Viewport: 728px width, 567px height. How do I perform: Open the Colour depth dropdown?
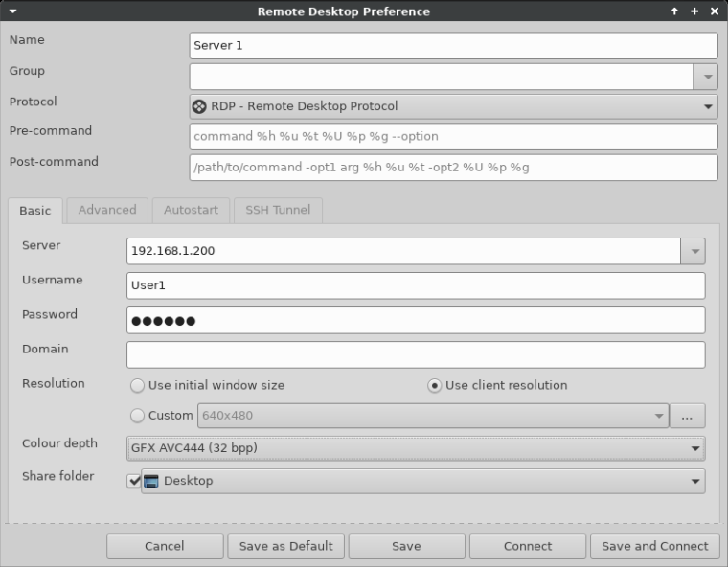[x=695, y=447]
